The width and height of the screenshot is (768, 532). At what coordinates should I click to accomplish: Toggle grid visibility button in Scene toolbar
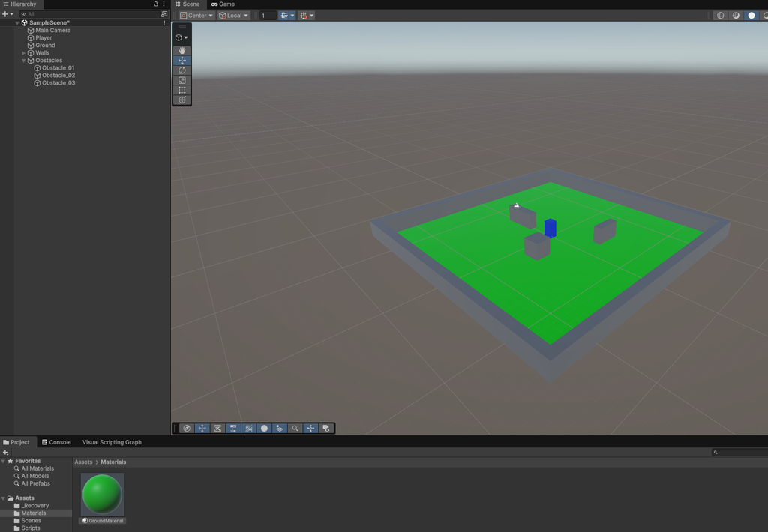point(284,16)
